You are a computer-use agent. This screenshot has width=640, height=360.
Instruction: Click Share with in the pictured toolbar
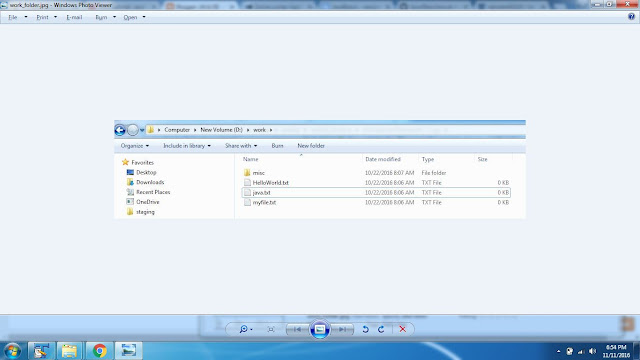click(241, 146)
